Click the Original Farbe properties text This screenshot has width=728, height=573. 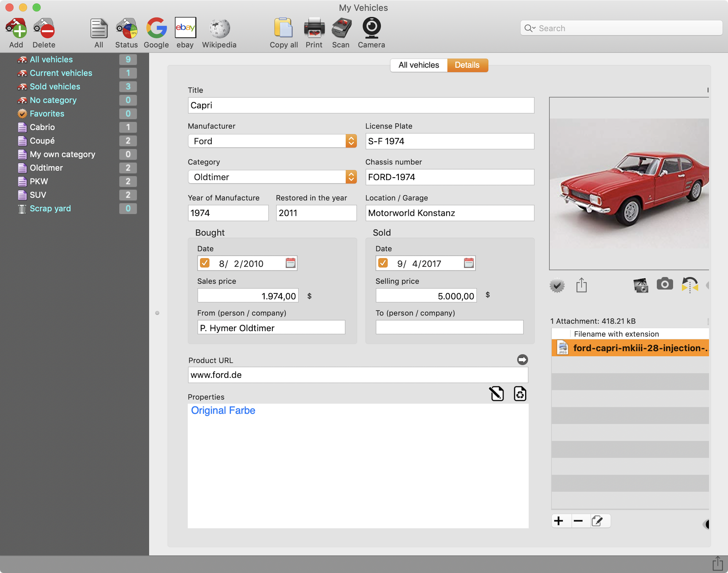(x=223, y=410)
